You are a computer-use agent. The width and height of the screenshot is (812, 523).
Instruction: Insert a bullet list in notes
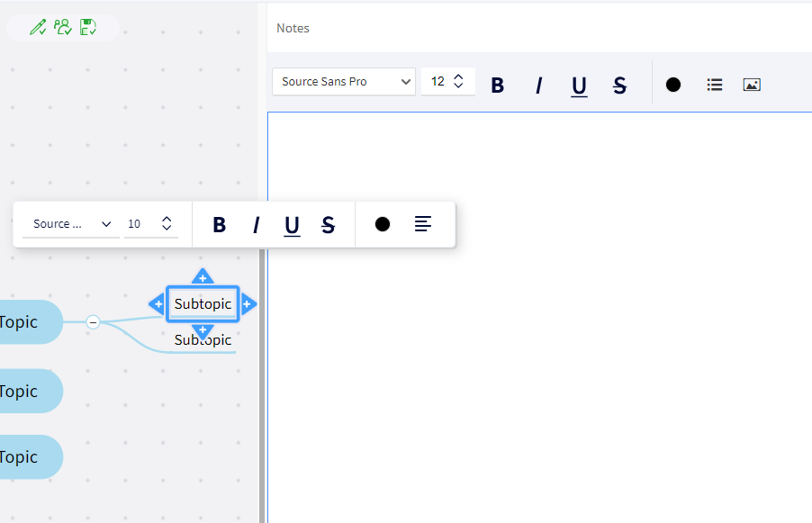[x=715, y=85]
